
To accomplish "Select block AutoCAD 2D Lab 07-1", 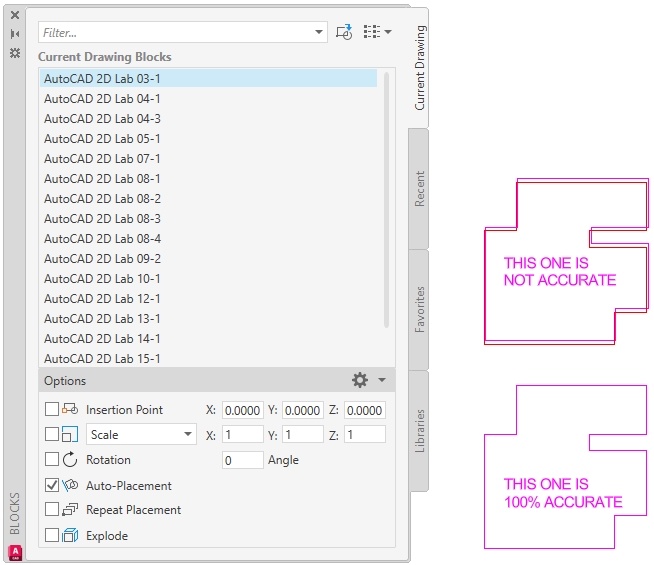I will click(x=208, y=159).
